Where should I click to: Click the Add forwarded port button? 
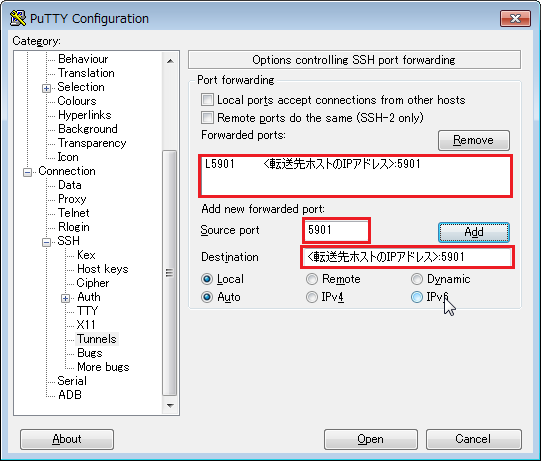[474, 232]
